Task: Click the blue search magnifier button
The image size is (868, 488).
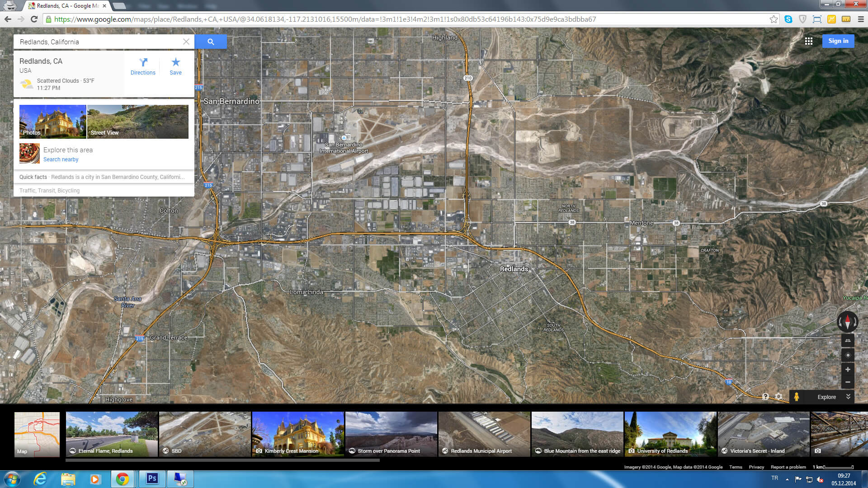Action: pyautogui.click(x=211, y=42)
